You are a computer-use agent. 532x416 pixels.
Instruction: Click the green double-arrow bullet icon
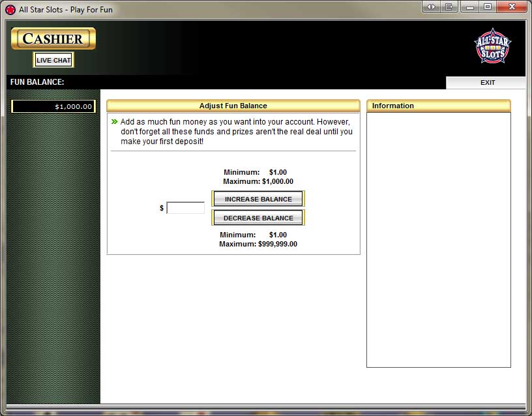pos(114,121)
